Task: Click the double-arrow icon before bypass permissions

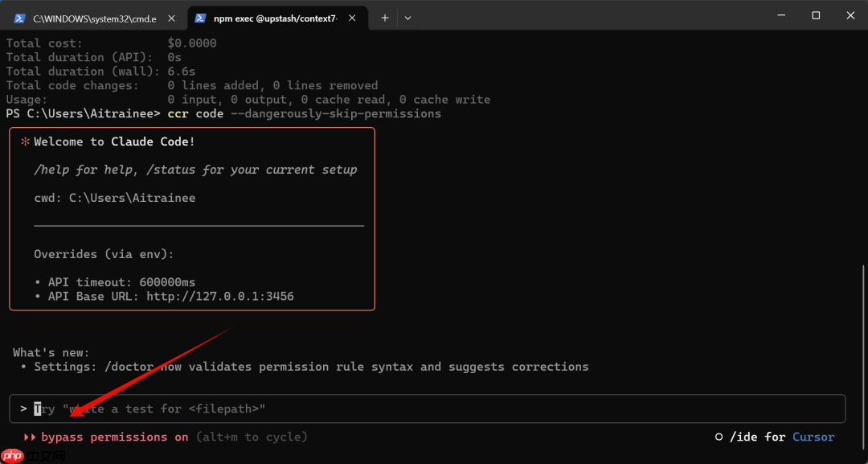Action: point(31,437)
